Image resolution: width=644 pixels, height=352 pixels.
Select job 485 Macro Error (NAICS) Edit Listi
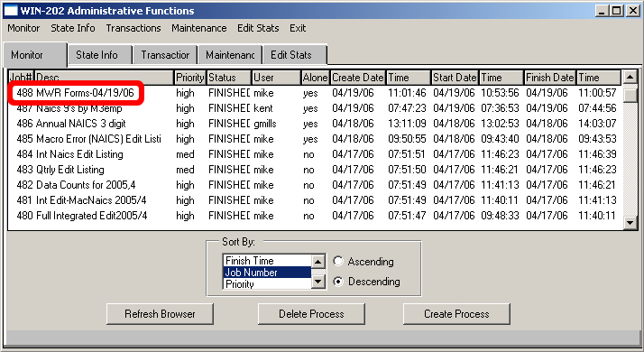tap(315, 139)
